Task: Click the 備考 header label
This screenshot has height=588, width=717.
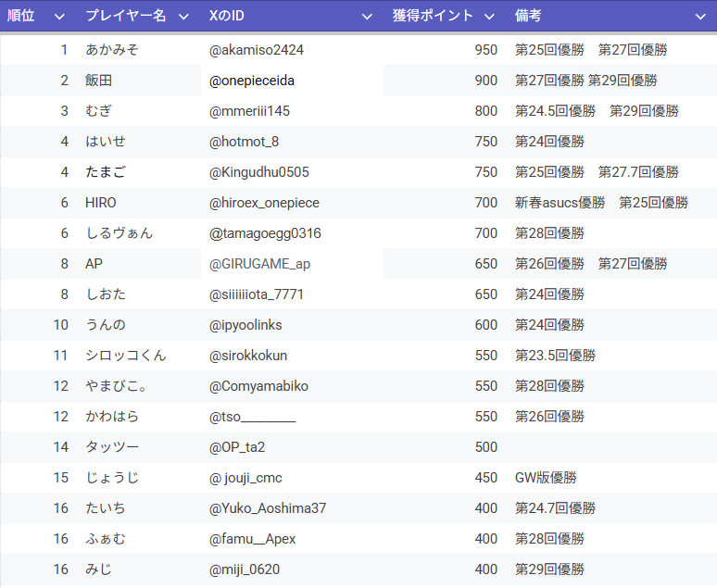Action: tap(528, 16)
